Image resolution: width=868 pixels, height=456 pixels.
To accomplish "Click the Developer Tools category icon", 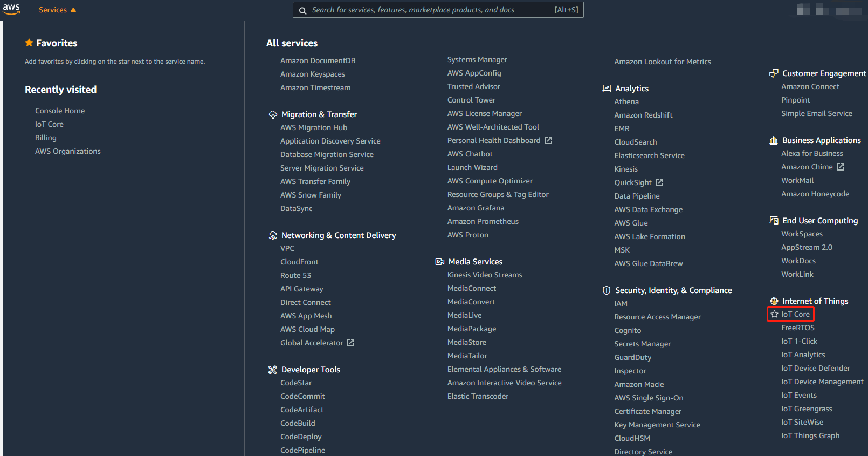I will (273, 370).
